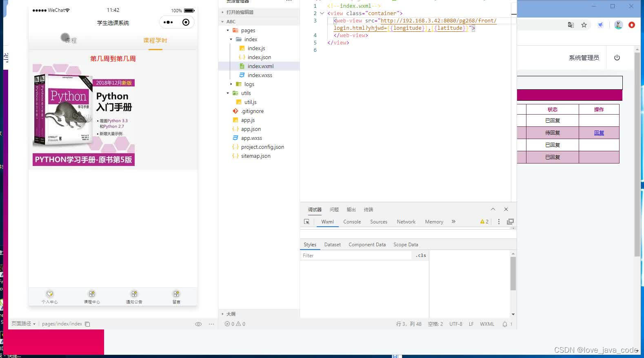Switch to the 课程学时 tab
This screenshot has height=358, width=644.
(155, 40)
